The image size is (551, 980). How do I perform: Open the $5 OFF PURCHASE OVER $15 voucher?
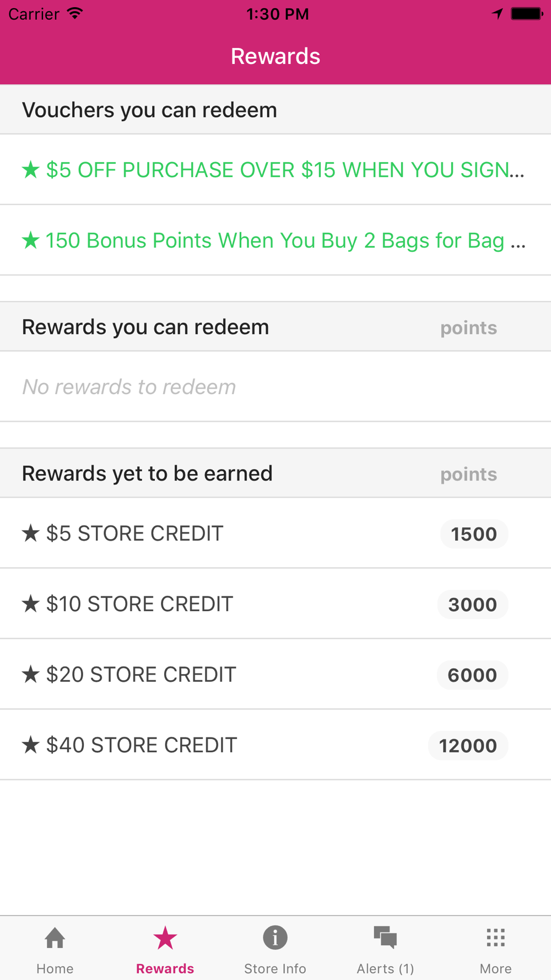point(275,170)
